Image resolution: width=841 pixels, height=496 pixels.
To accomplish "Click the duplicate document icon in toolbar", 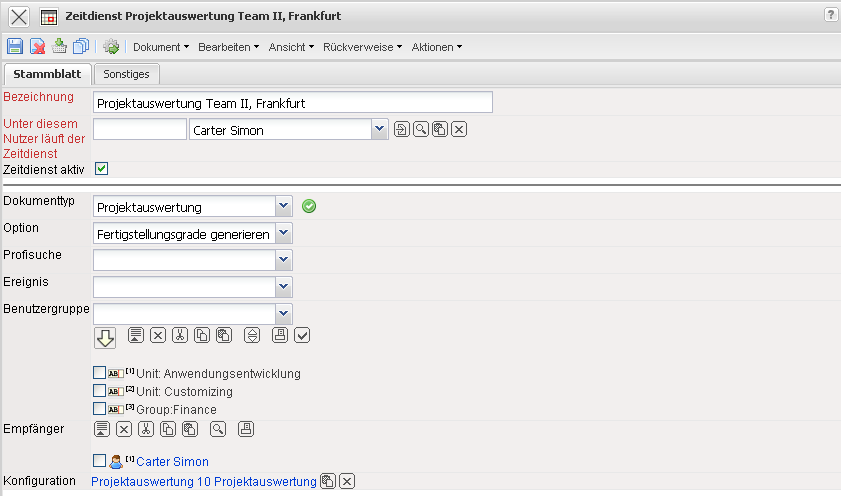I will pyautogui.click(x=81, y=47).
